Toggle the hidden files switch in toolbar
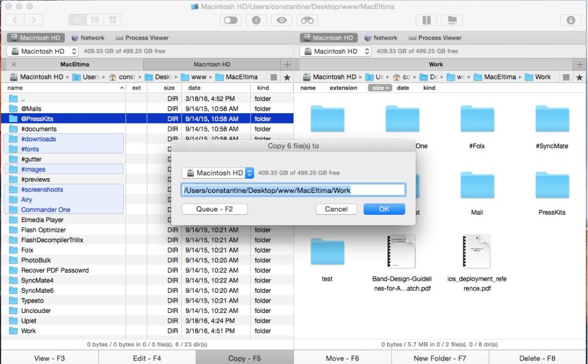588x364 pixels. click(231, 20)
